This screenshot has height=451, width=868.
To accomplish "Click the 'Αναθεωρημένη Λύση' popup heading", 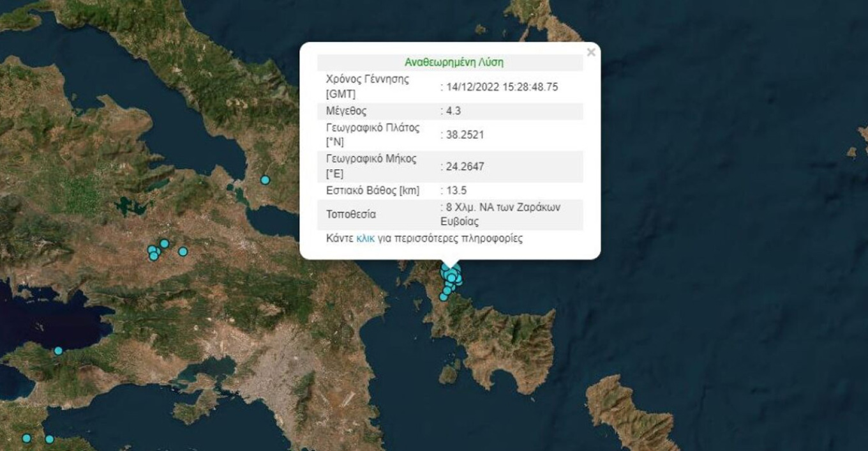I will tap(454, 62).
